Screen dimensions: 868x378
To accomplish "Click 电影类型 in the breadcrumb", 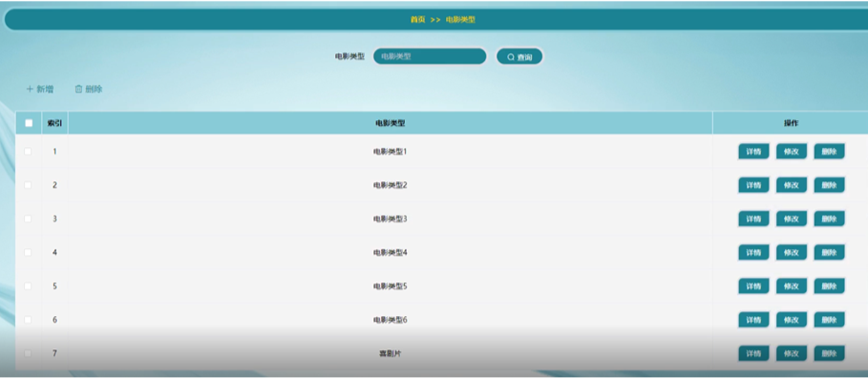I will pos(460,19).
